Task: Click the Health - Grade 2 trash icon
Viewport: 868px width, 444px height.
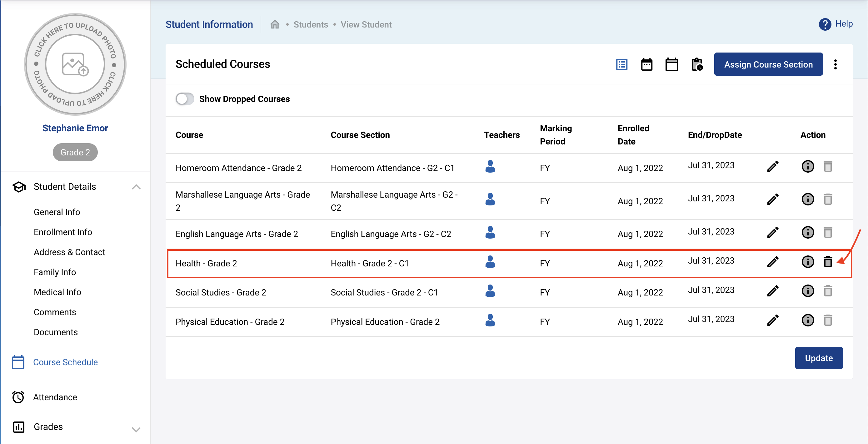Action: point(828,262)
